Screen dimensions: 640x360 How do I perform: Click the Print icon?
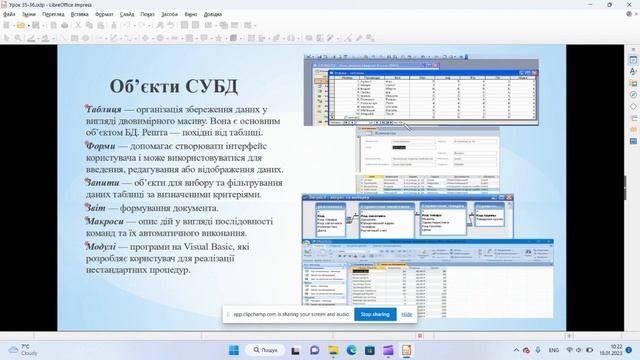(x=64, y=25)
